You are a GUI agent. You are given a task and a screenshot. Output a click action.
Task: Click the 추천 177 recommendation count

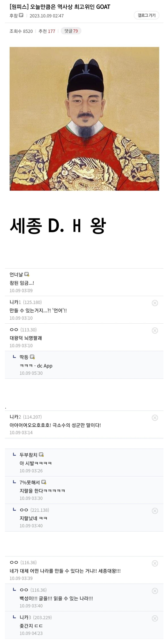point(47,31)
